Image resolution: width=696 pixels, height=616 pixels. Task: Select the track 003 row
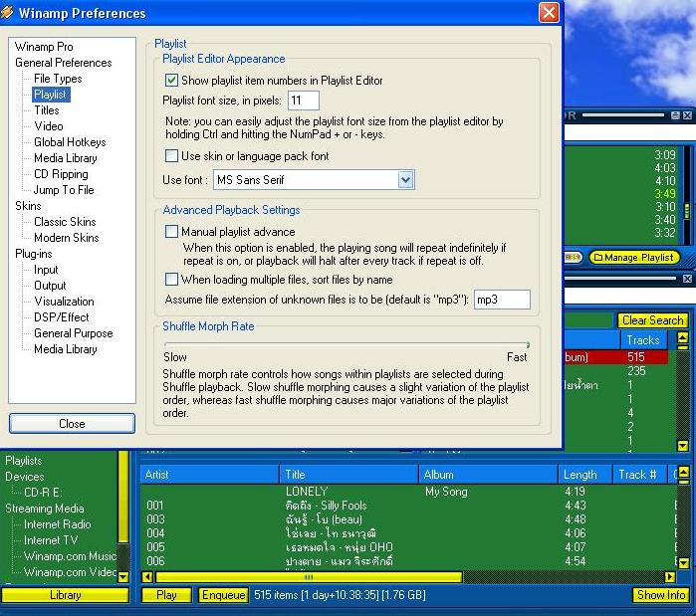(407, 519)
